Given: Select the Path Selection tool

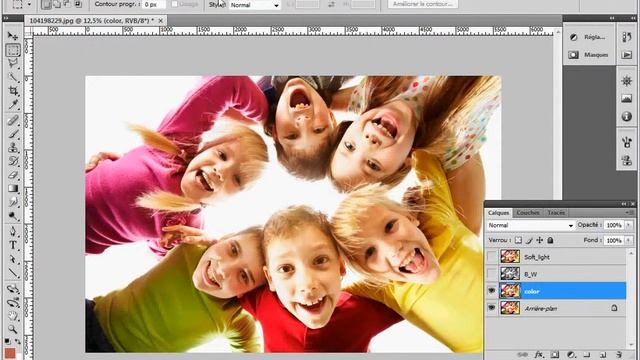Looking at the screenshot, I should (13, 259).
